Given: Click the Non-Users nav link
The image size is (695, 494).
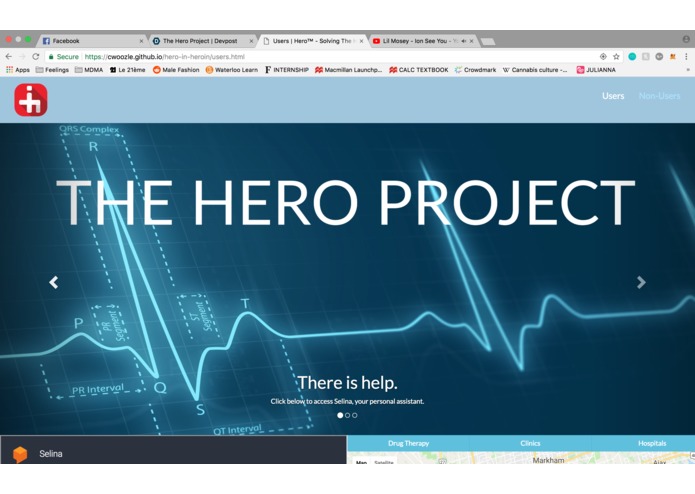Looking at the screenshot, I should pos(659,96).
